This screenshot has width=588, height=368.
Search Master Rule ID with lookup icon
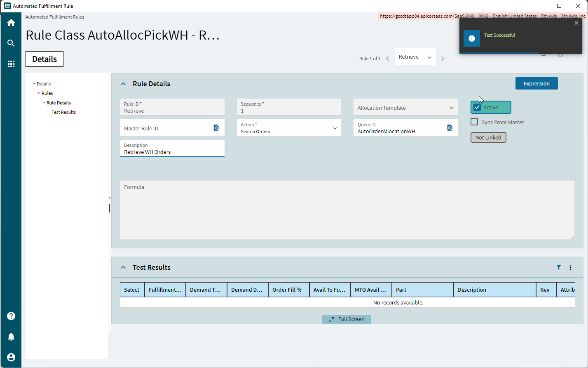[x=216, y=128]
